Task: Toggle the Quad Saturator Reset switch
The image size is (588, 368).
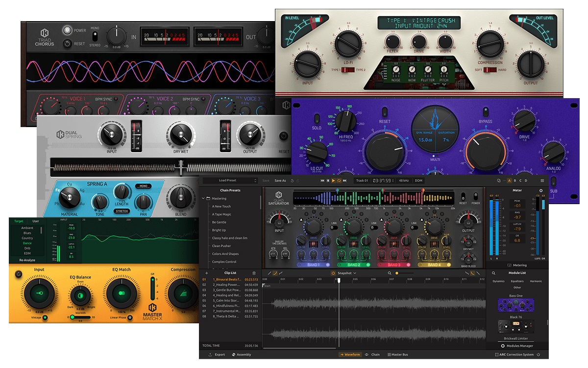Action: (x=463, y=196)
